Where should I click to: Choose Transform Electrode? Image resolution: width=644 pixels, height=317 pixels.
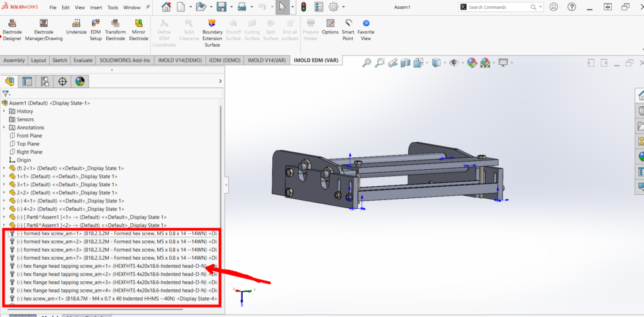click(115, 30)
